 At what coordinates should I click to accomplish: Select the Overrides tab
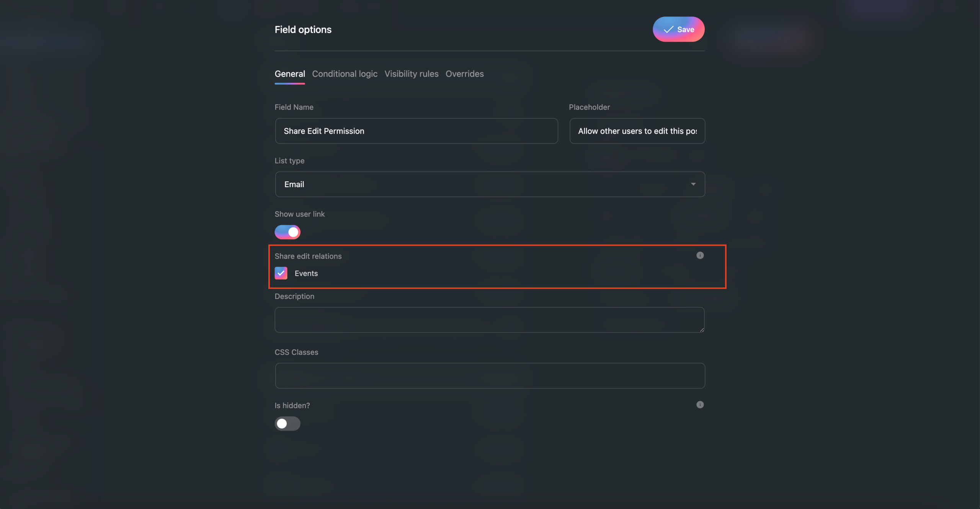(464, 74)
